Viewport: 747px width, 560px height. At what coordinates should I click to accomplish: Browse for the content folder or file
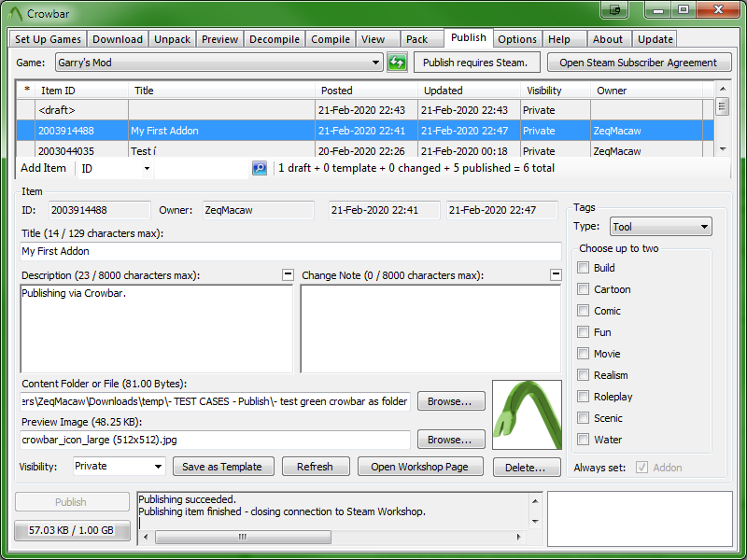tap(451, 401)
